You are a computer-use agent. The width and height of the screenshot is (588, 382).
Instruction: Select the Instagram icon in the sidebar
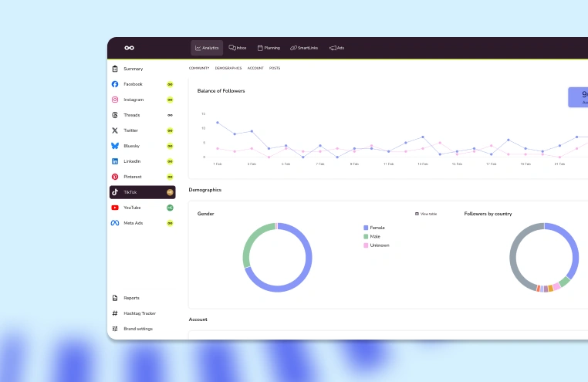point(115,100)
